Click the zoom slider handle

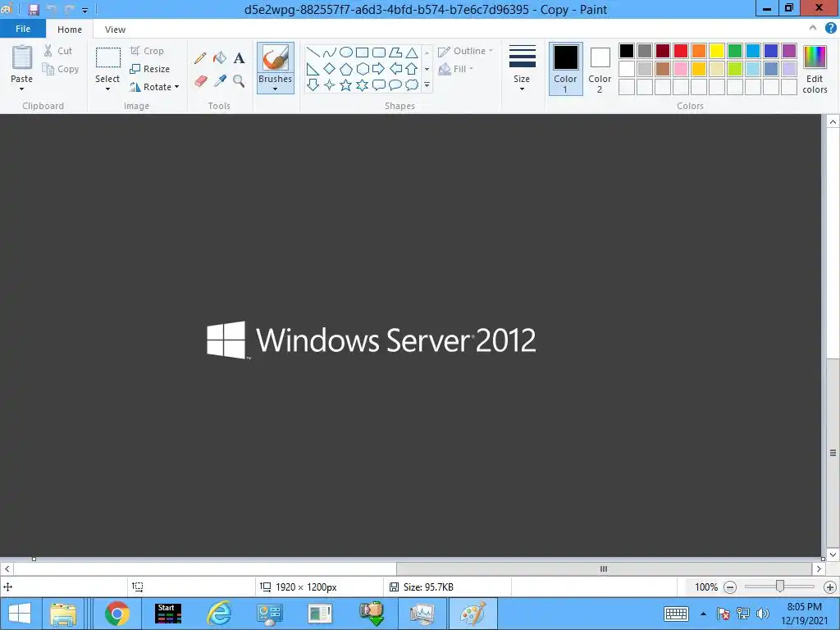(780, 587)
